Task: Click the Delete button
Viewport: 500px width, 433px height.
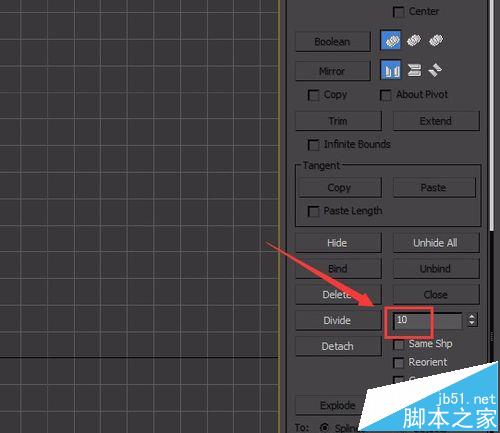Action: point(338,294)
